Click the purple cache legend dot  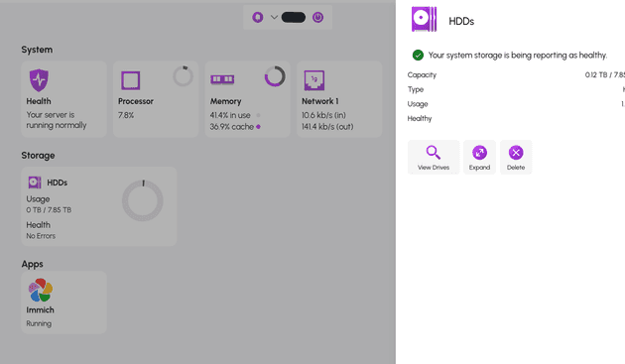258,127
